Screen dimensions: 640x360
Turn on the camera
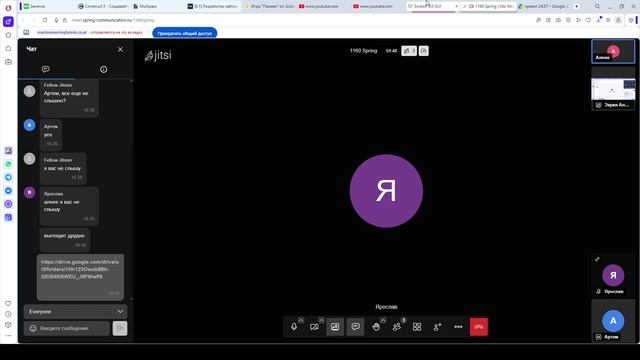(314, 327)
